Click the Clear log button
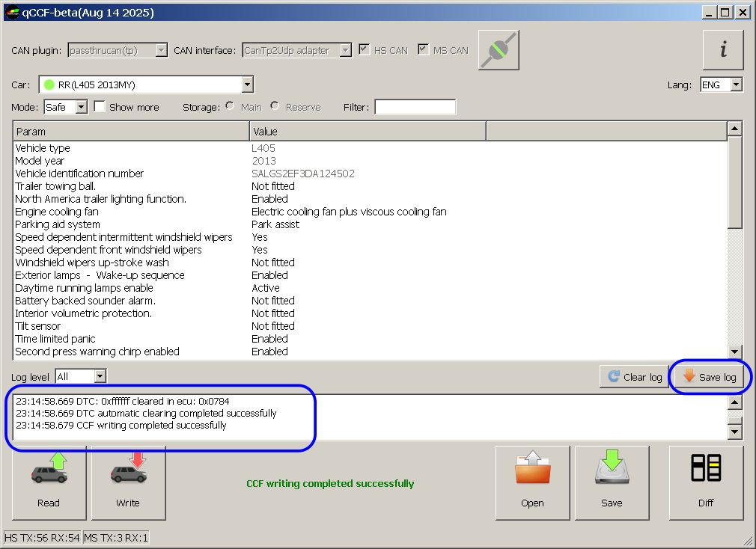This screenshot has width=756, height=549. 634,376
